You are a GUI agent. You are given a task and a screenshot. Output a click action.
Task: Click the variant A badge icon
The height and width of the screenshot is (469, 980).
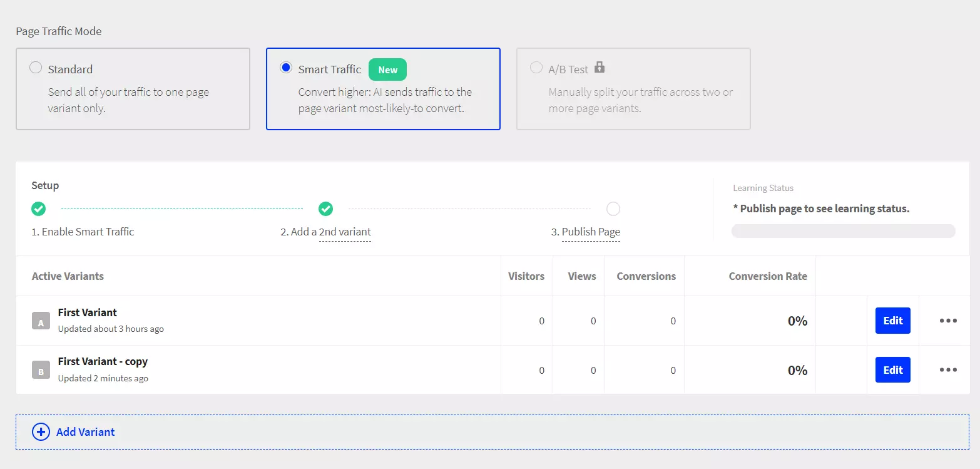point(41,321)
